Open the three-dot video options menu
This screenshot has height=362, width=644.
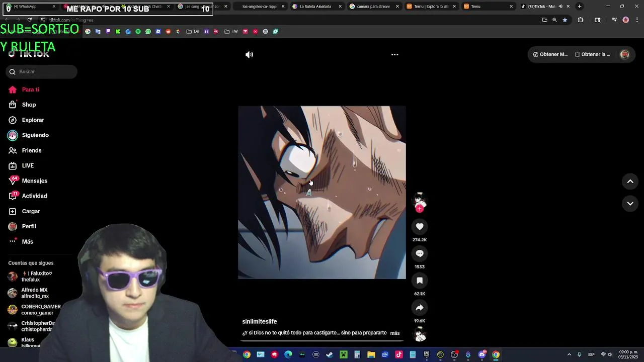(395, 54)
